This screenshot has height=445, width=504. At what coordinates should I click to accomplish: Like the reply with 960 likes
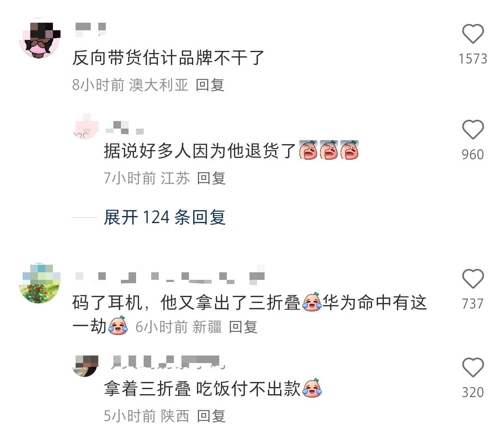[x=473, y=129]
